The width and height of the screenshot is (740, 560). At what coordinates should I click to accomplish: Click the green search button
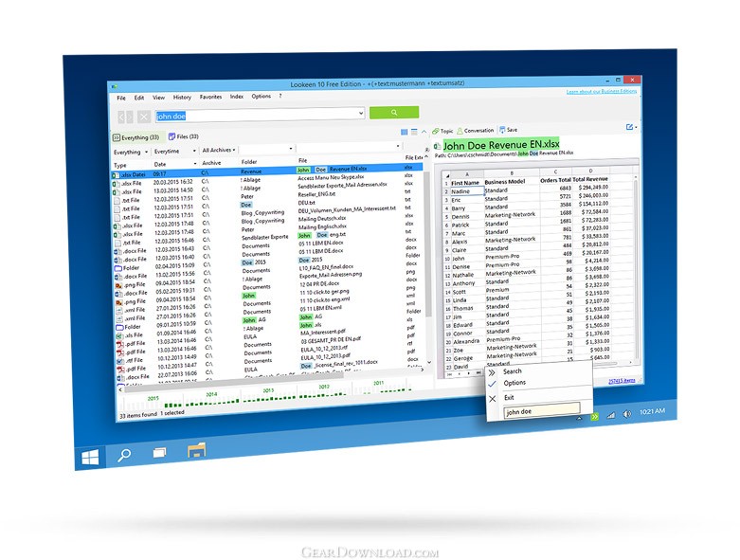click(x=394, y=112)
